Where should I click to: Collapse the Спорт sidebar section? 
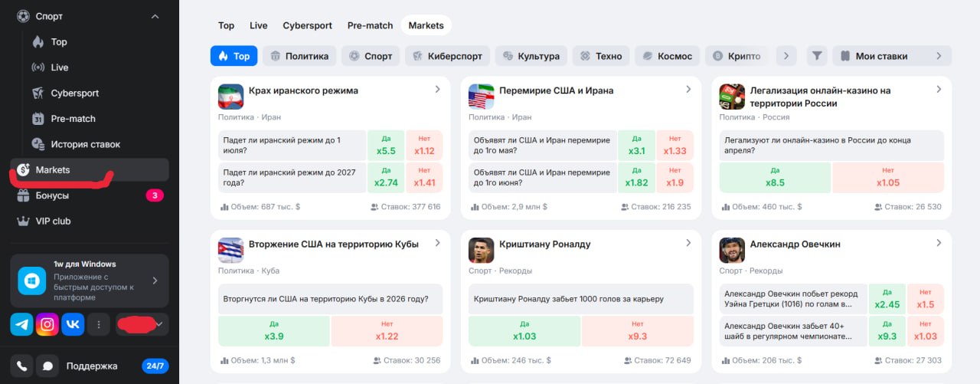pos(155,16)
